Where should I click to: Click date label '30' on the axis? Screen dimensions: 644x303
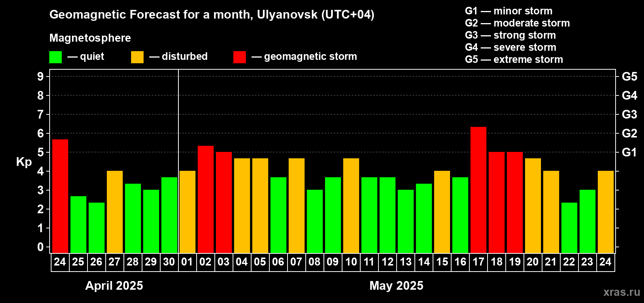169,262
